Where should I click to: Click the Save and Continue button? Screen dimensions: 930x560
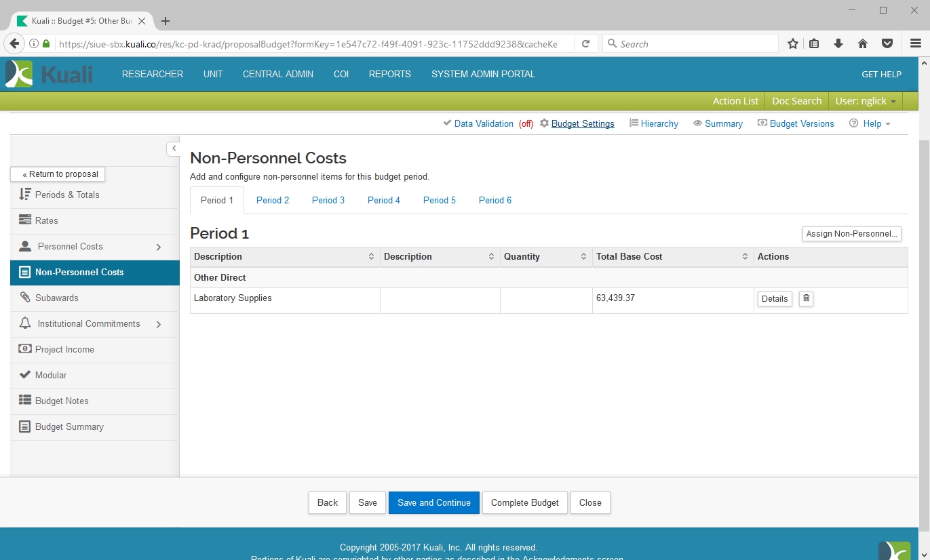pyautogui.click(x=434, y=502)
